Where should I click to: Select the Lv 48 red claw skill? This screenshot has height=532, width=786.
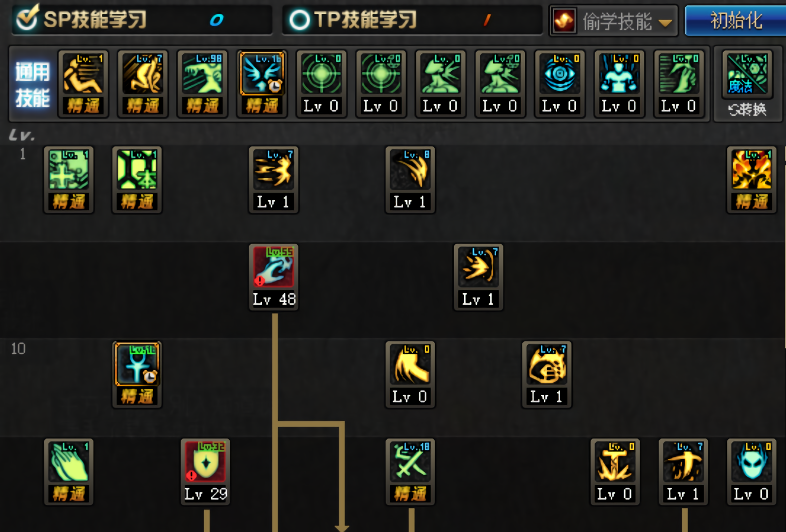point(274,277)
